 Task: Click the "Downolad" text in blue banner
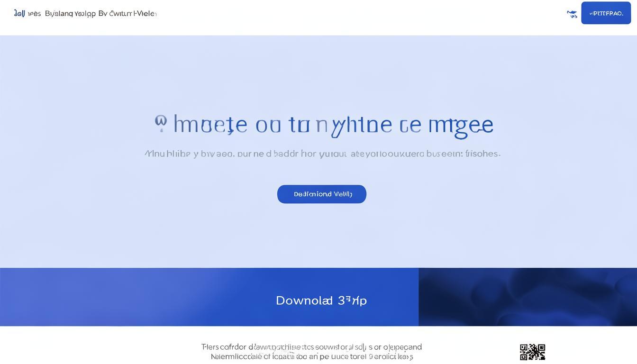304,300
